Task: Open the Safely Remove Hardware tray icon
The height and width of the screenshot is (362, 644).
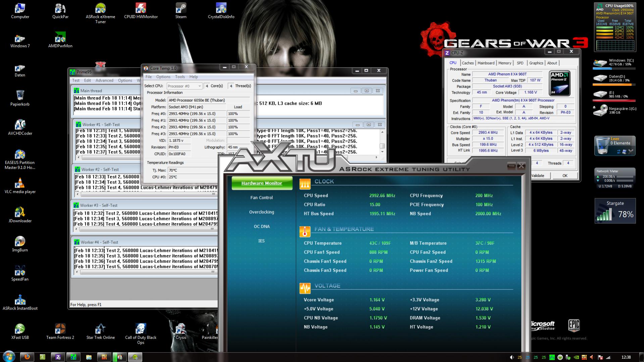Action: click(x=568, y=357)
